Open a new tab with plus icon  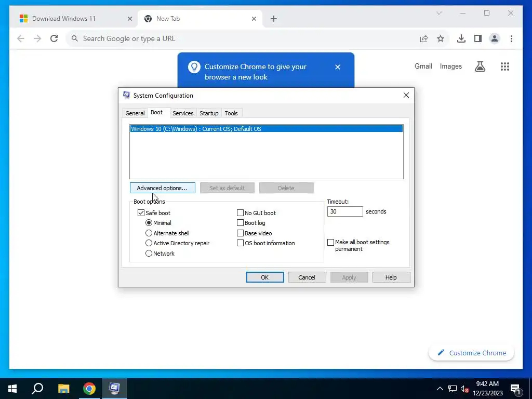(x=274, y=19)
